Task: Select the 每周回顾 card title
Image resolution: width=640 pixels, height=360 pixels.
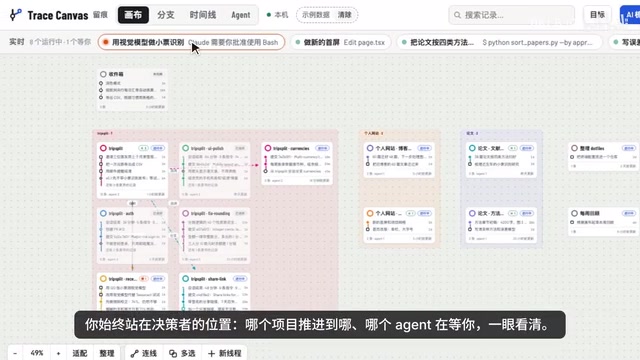Action: click(589, 213)
